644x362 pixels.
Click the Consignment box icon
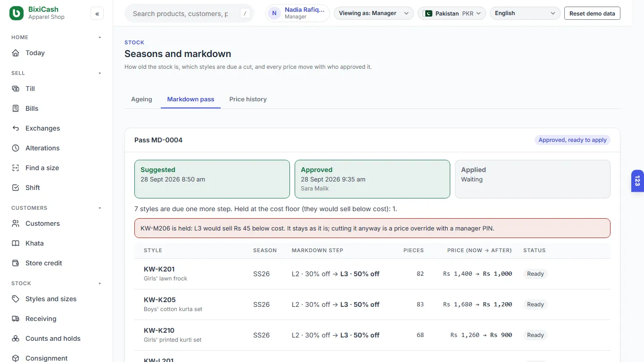[x=16, y=358]
